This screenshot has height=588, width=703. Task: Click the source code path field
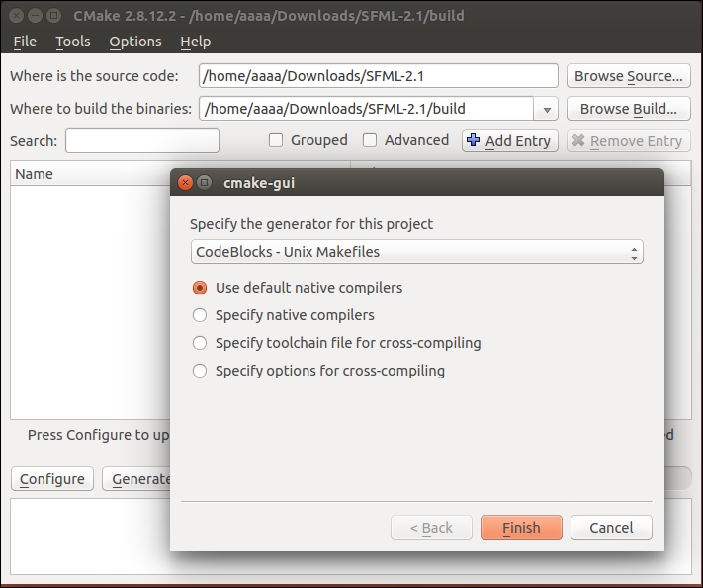coord(379,76)
